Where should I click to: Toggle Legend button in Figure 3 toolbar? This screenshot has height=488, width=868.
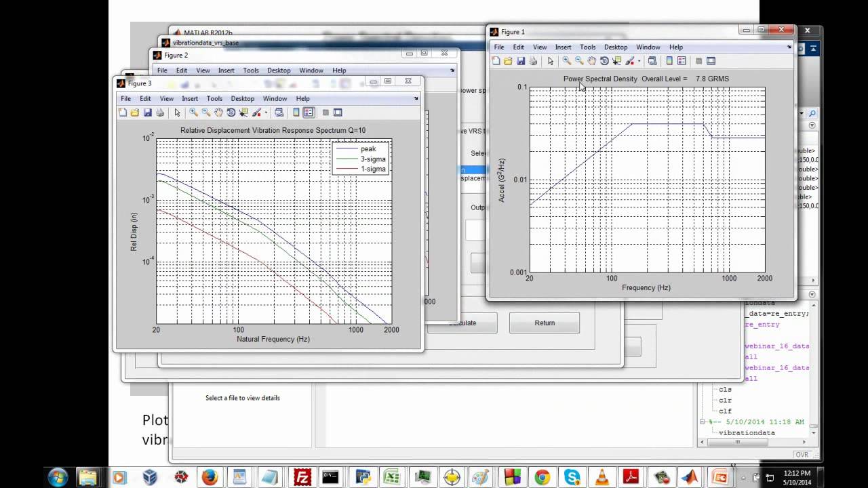(x=309, y=113)
